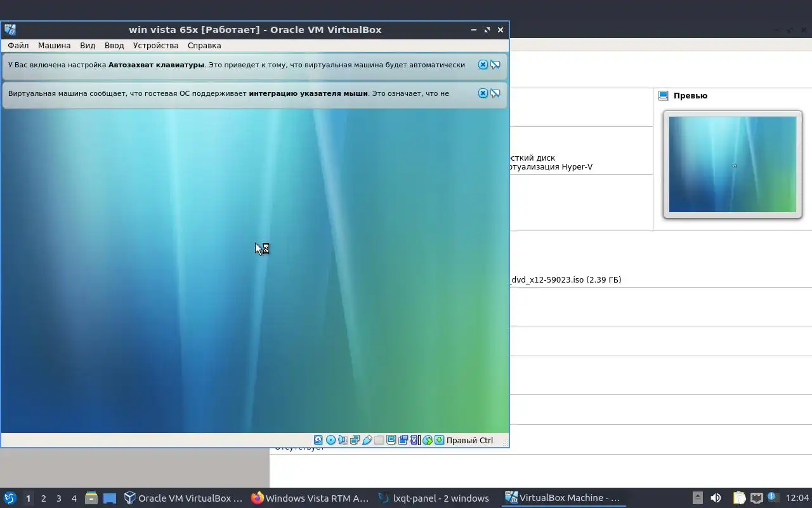Image resolution: width=812 pixels, height=508 pixels.
Task: Click the virtualization features V icon
Action: (415, 440)
